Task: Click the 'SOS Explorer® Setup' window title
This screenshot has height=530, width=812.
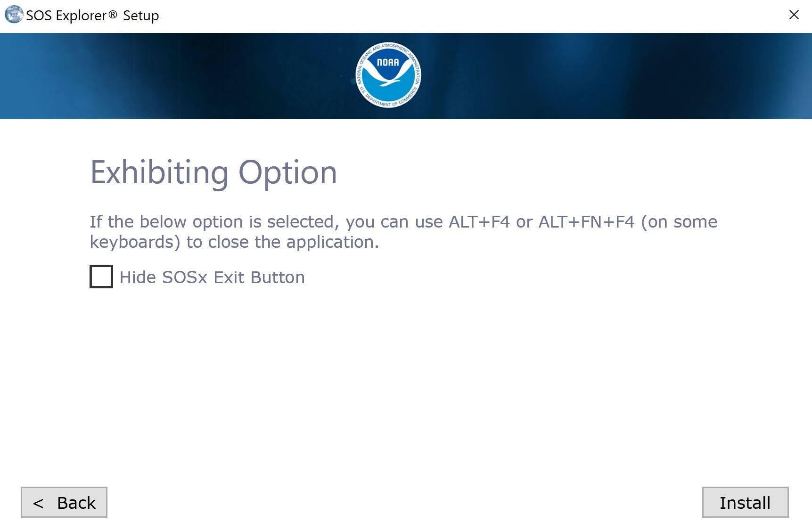Action: click(x=92, y=16)
